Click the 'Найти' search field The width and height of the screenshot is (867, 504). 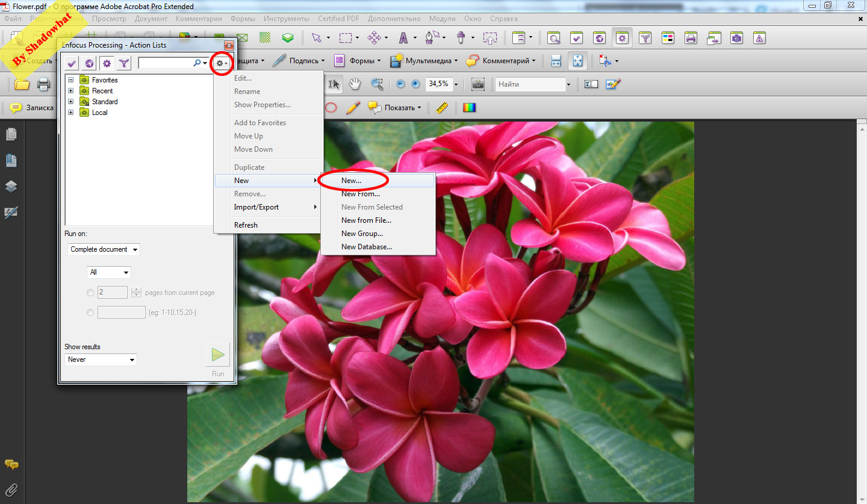[x=530, y=84]
